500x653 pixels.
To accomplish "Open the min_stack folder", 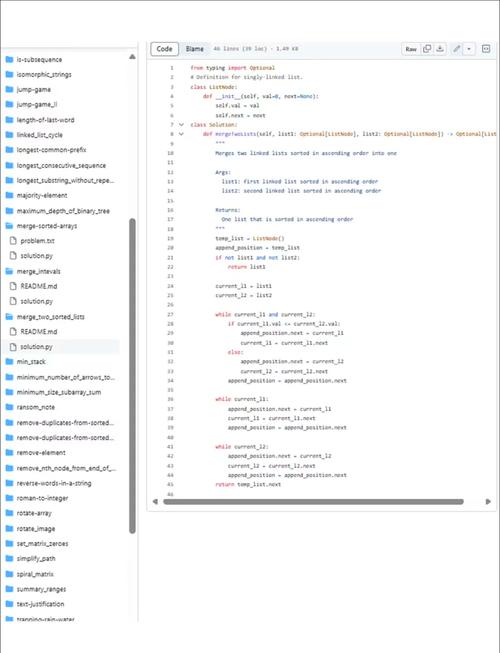I will [x=31, y=361].
